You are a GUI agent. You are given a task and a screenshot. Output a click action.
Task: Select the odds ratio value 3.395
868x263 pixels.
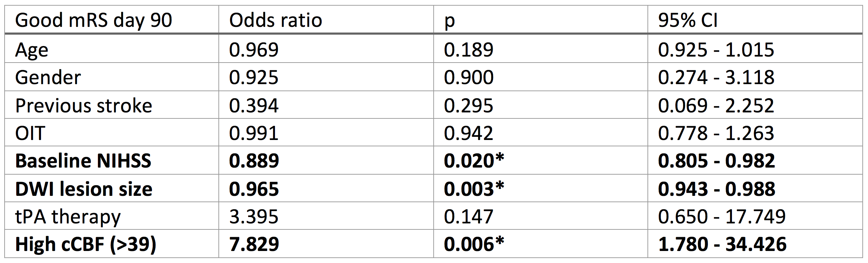coord(254,217)
